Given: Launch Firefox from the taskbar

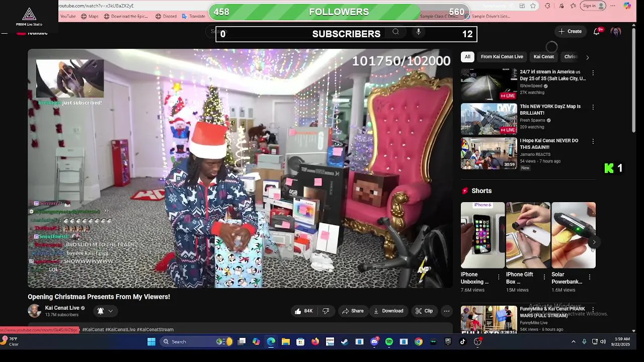Looking at the screenshot, I should pyautogui.click(x=315, y=342).
